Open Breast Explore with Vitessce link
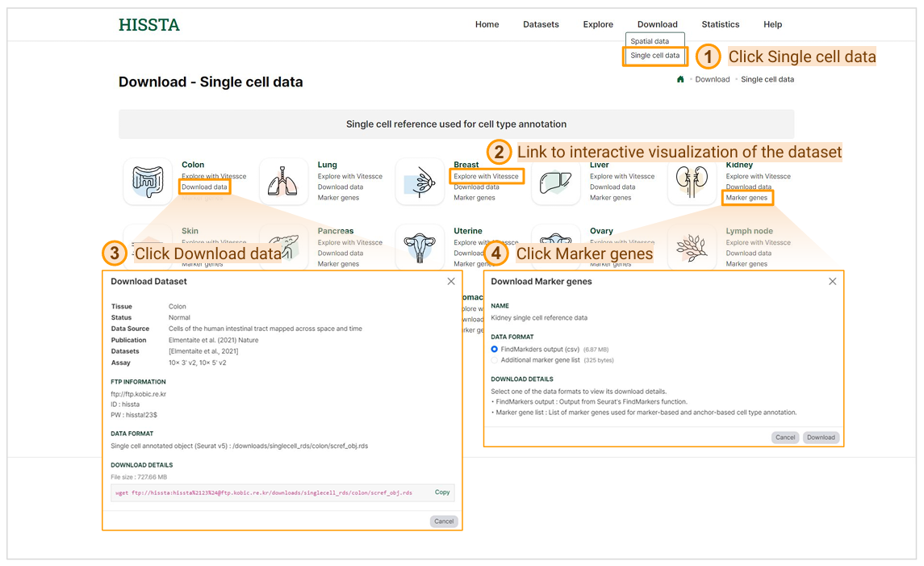 [486, 176]
